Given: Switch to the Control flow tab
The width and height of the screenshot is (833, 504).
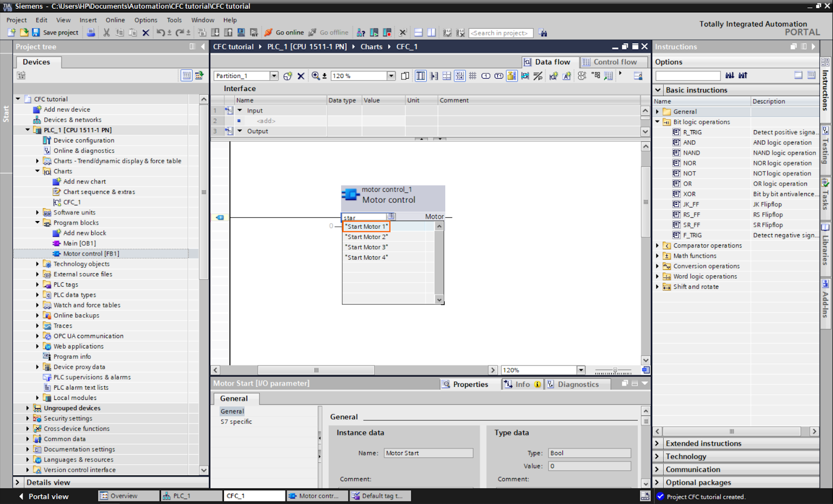Looking at the screenshot, I should [x=615, y=62].
